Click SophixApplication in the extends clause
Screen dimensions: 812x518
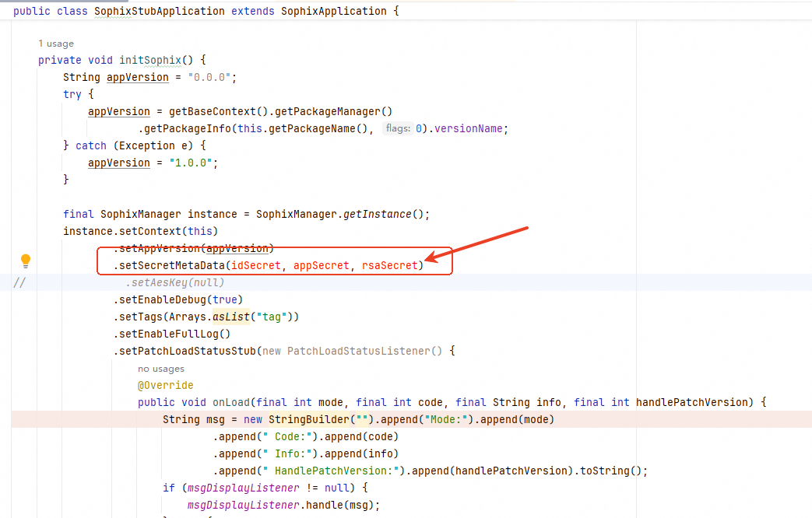click(334, 11)
